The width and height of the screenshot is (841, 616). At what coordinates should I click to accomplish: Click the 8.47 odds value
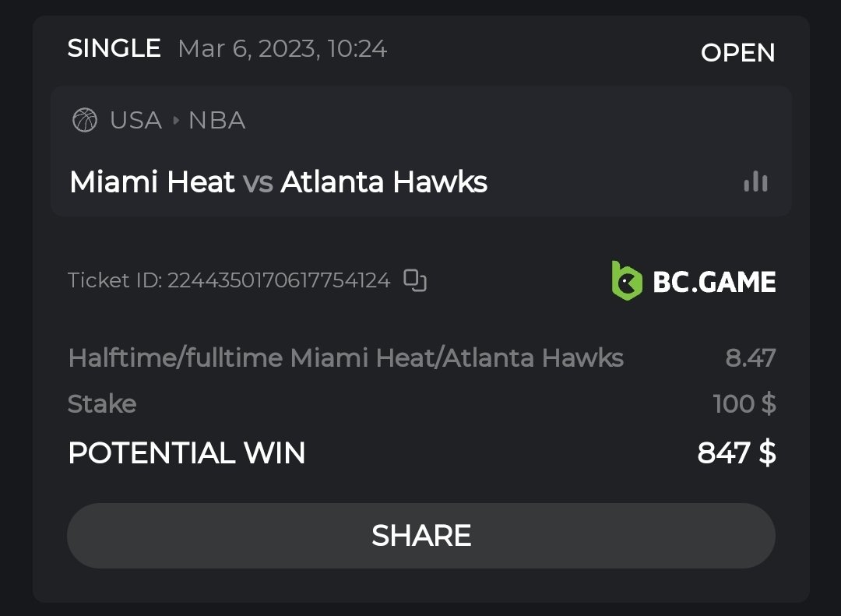(750, 358)
